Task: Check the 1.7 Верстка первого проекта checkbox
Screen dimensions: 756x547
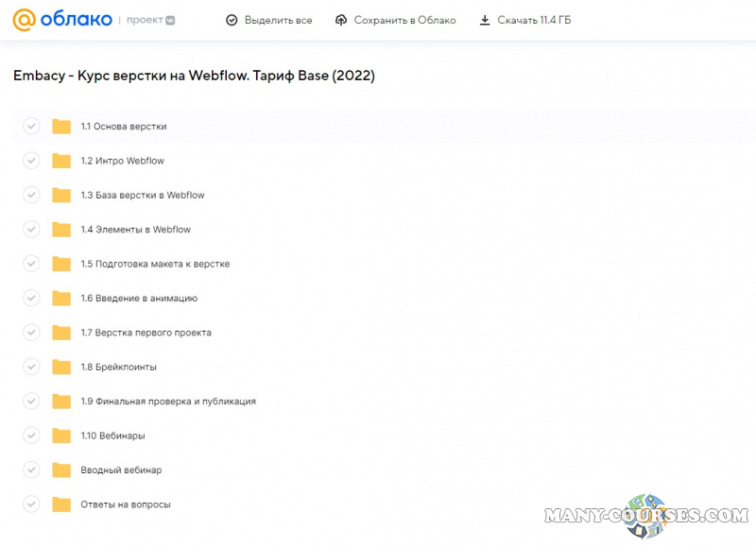Action: (x=31, y=333)
